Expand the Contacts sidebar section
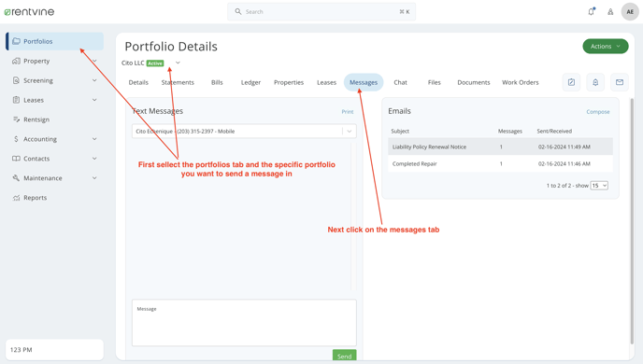This screenshot has height=364, width=643. [x=94, y=159]
